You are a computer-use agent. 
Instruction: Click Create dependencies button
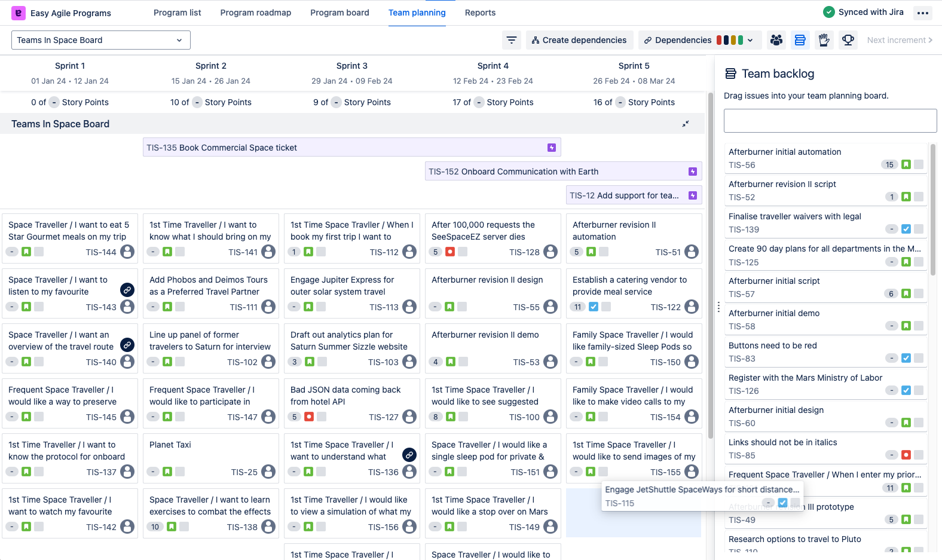click(x=580, y=40)
